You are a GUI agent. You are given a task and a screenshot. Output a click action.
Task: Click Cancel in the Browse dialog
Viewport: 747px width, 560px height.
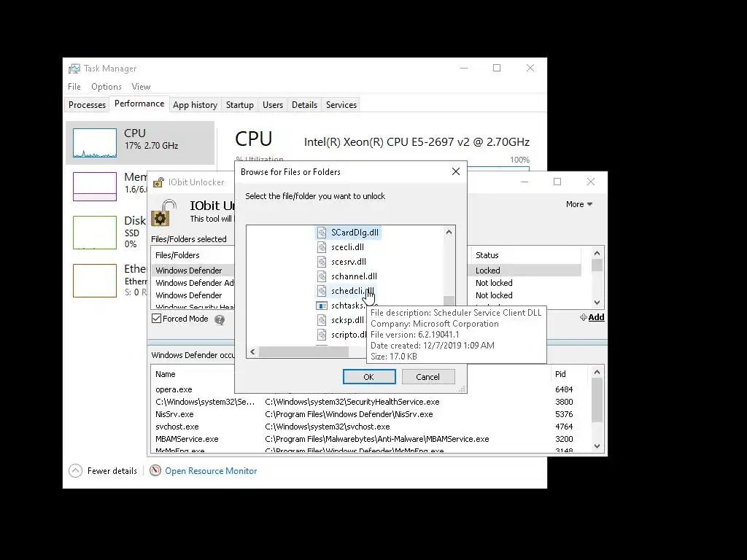pos(427,377)
